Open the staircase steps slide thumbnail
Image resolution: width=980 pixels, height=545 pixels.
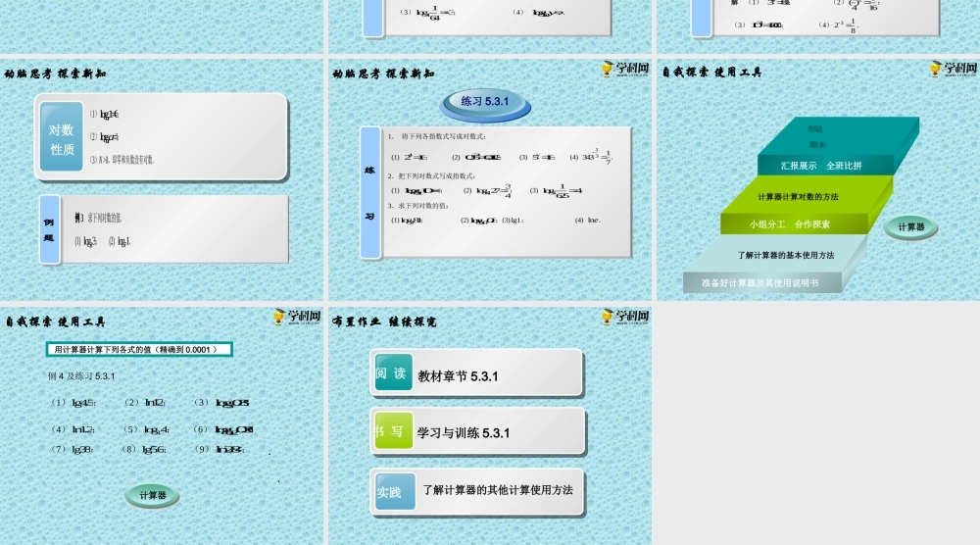(818, 180)
